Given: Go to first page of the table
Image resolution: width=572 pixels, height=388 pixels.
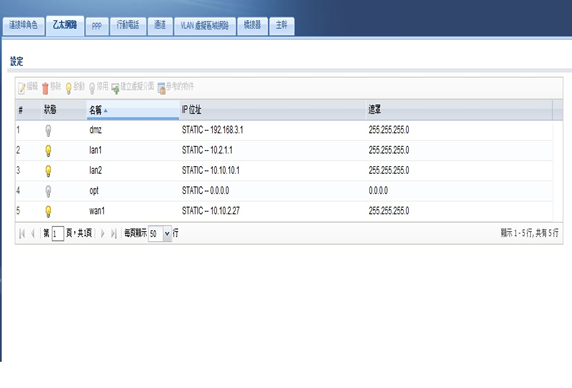Looking at the screenshot, I should click(22, 233).
